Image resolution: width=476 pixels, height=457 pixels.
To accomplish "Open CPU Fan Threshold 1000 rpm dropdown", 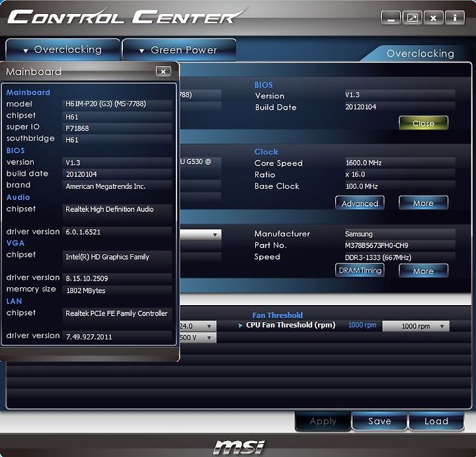I will (x=416, y=326).
